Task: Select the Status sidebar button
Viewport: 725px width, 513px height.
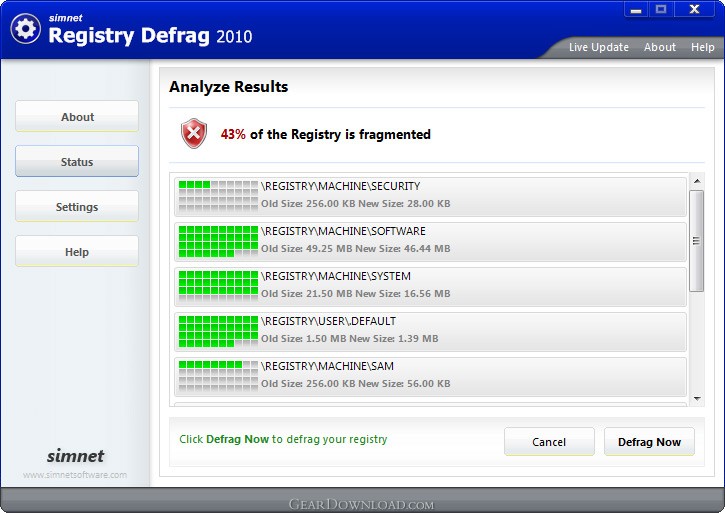Action: (x=77, y=161)
